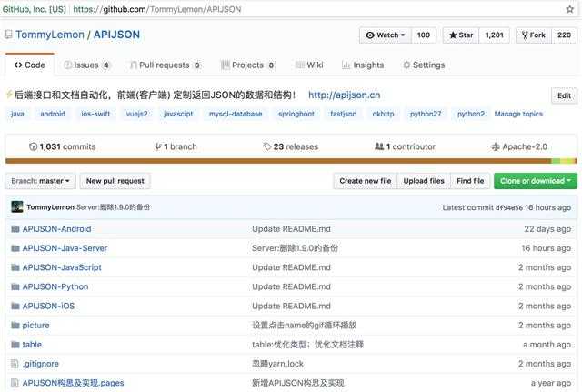Open the Watch dropdown
Viewport: 582px width, 392px height.
click(386, 35)
